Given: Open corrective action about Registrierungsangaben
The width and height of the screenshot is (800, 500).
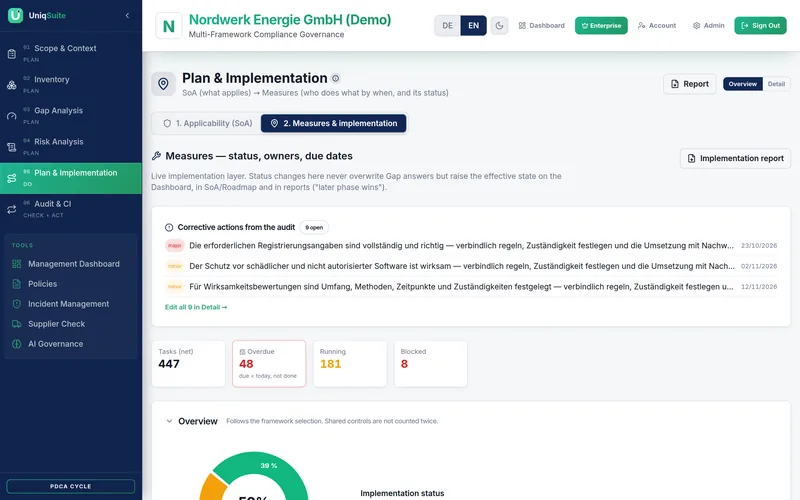Looking at the screenshot, I should [x=461, y=245].
